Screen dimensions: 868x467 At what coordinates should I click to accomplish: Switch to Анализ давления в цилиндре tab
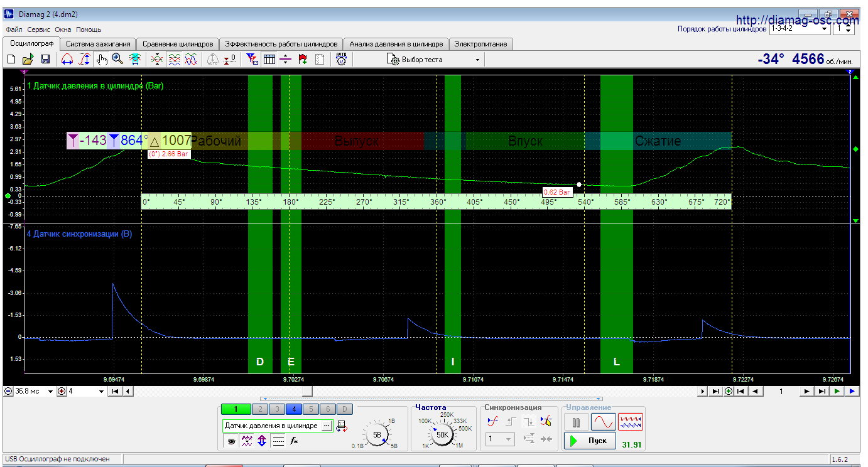(x=396, y=44)
